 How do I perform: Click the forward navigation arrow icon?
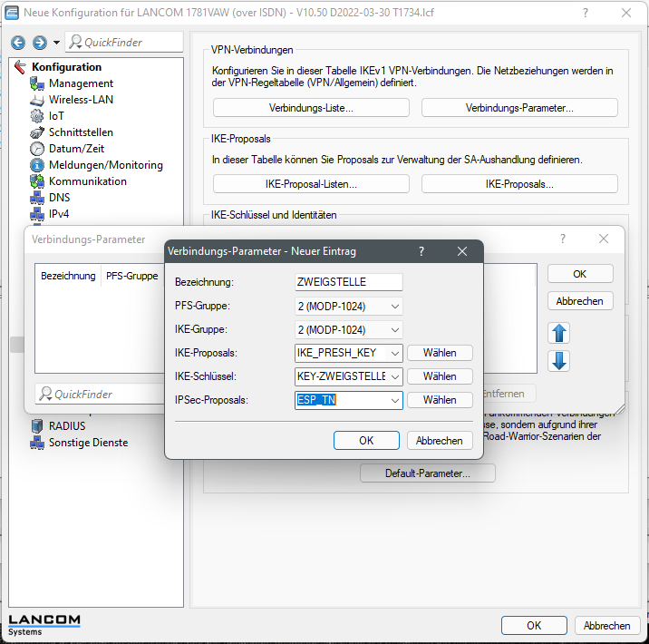pyautogui.click(x=39, y=43)
